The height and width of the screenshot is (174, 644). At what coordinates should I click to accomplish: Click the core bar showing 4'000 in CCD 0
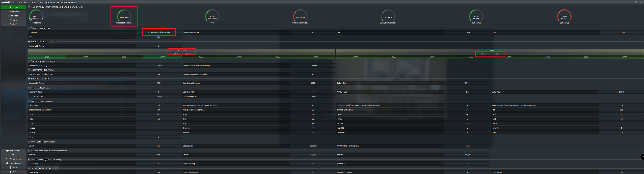[x=316, y=57]
